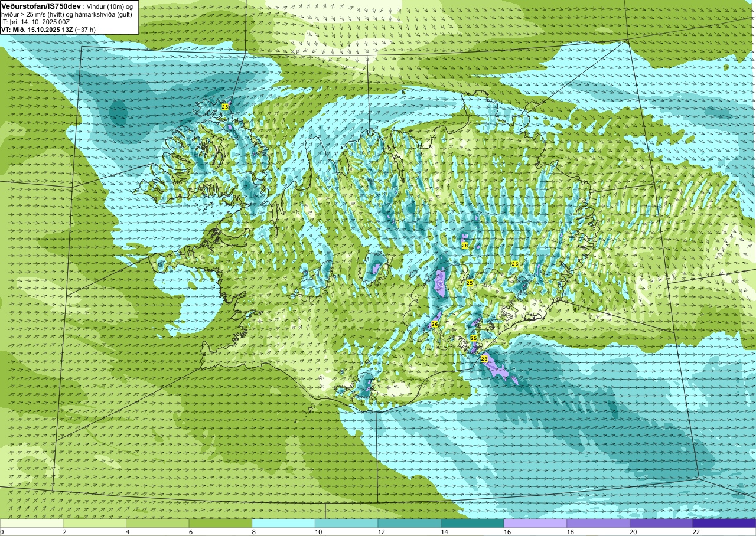Select the 'IT: þri. 14. 10. 2025 00Z' line
The image size is (756, 536).
[x=35, y=22]
